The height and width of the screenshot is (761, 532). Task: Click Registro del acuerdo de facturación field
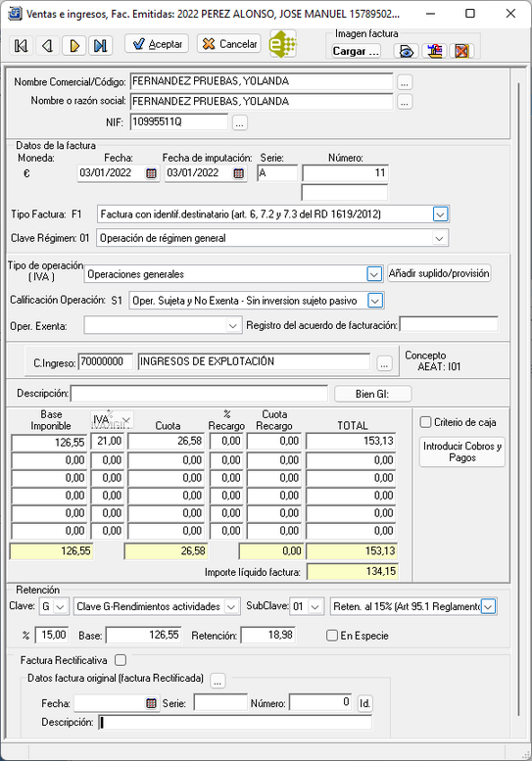tap(449, 324)
